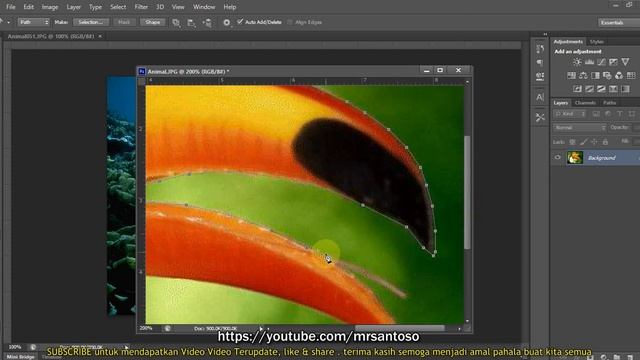Add a Black & White adjustment
Screen dimensions: 640x360
tap(595, 76)
